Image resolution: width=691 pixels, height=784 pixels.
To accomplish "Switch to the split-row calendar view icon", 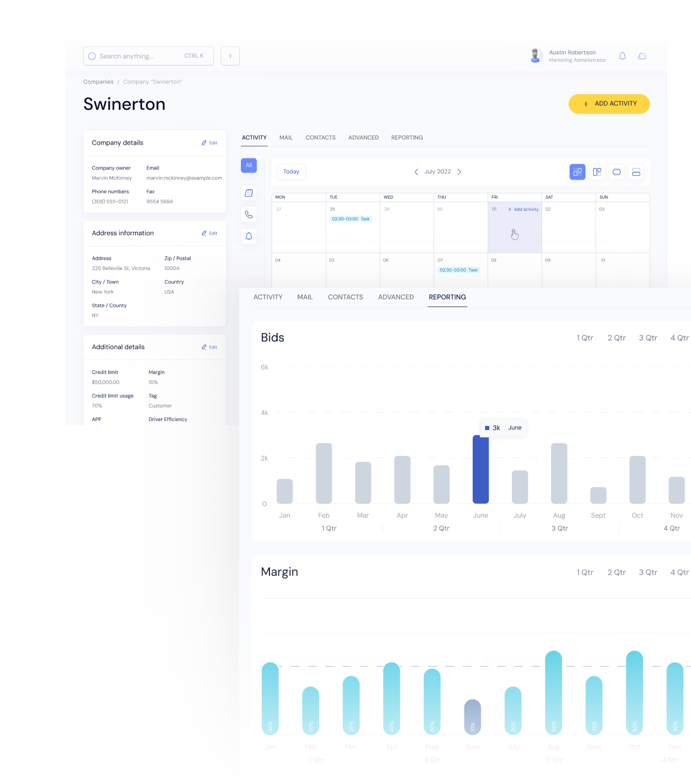I will (x=636, y=172).
